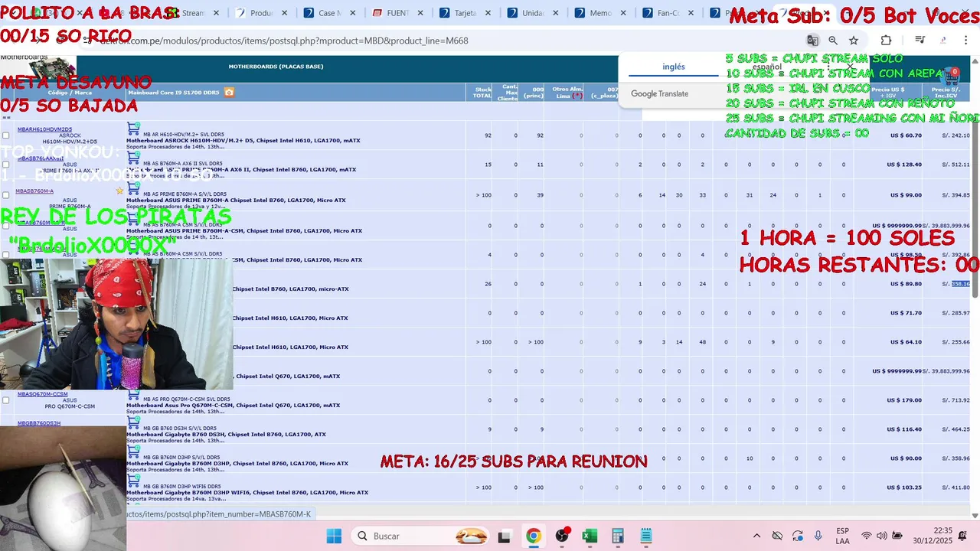
Task: Switch to the Unidad browser tab
Action: (x=532, y=13)
